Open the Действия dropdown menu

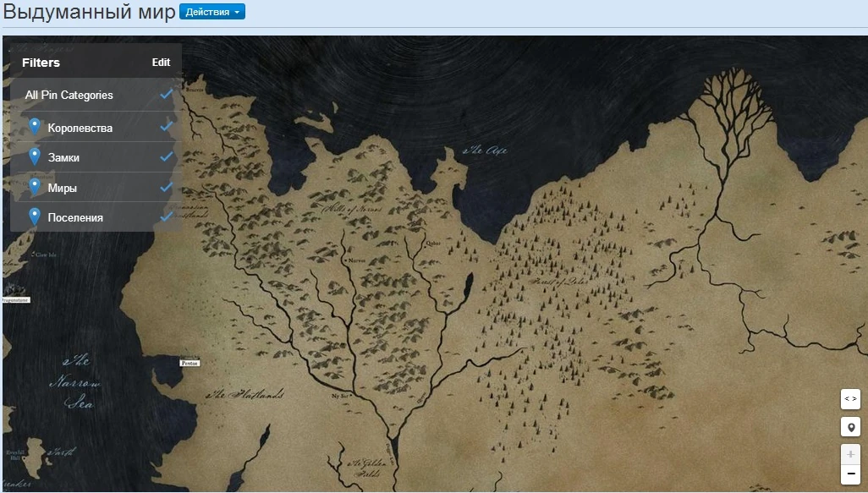tap(212, 12)
